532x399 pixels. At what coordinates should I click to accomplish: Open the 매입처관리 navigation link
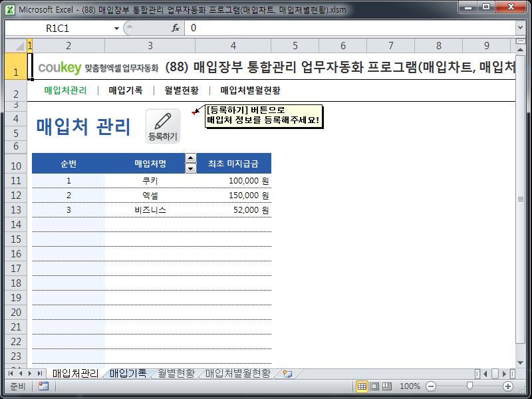click(x=65, y=90)
